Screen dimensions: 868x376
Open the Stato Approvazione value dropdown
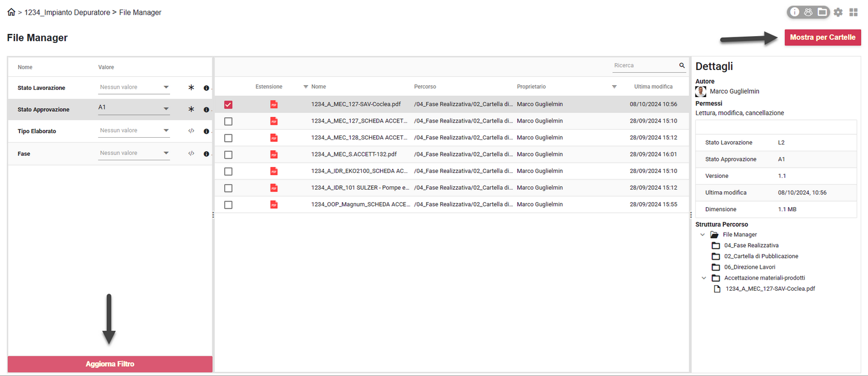coord(166,108)
